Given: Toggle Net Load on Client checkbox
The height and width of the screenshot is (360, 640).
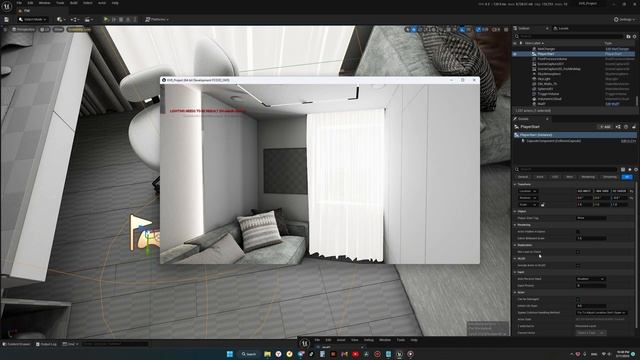Looking at the screenshot, I should click(578, 252).
